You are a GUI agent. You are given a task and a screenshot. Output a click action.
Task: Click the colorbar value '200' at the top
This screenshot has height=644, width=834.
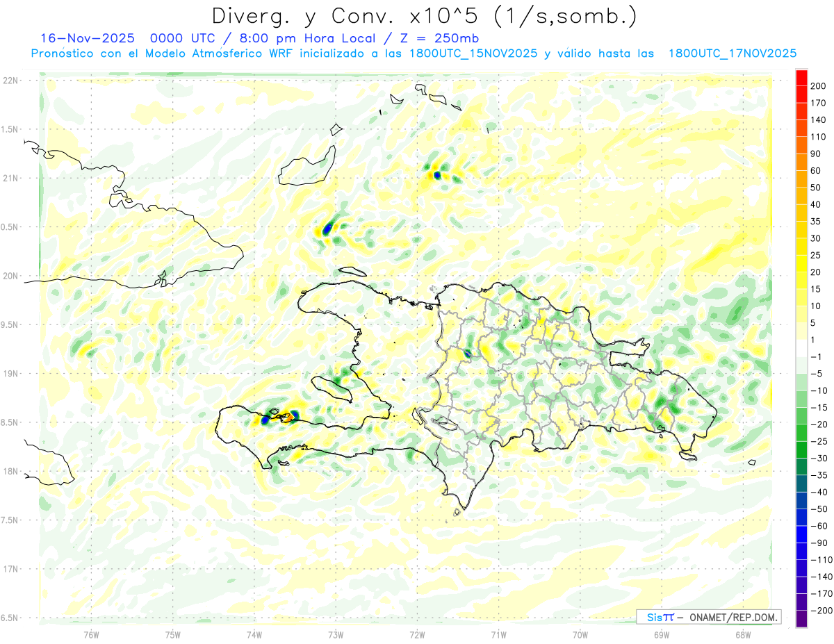(x=819, y=86)
